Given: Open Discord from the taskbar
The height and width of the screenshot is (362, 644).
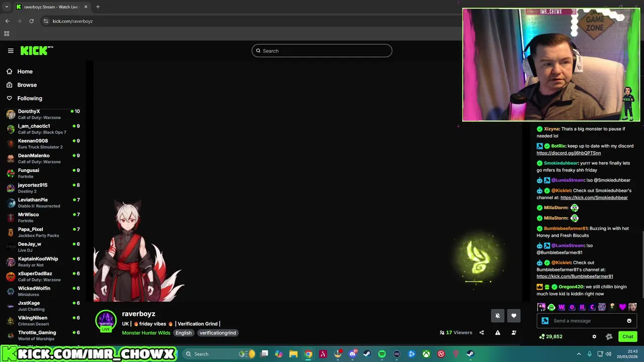Looking at the screenshot, I should 353,354.
